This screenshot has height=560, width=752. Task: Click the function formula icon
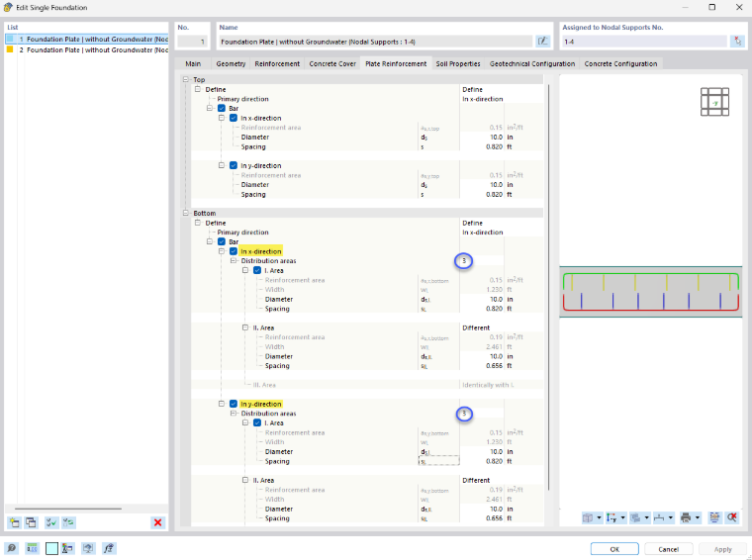[x=109, y=548]
